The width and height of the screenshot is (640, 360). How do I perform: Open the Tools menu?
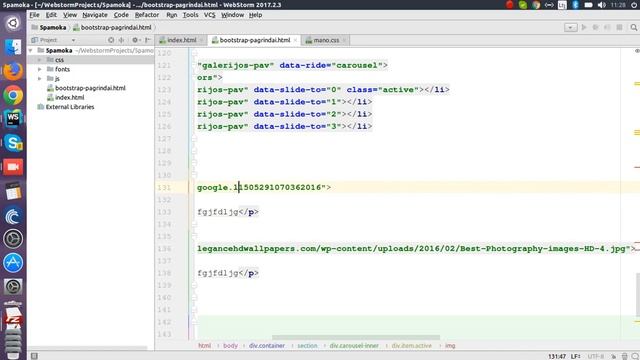[x=190, y=15]
